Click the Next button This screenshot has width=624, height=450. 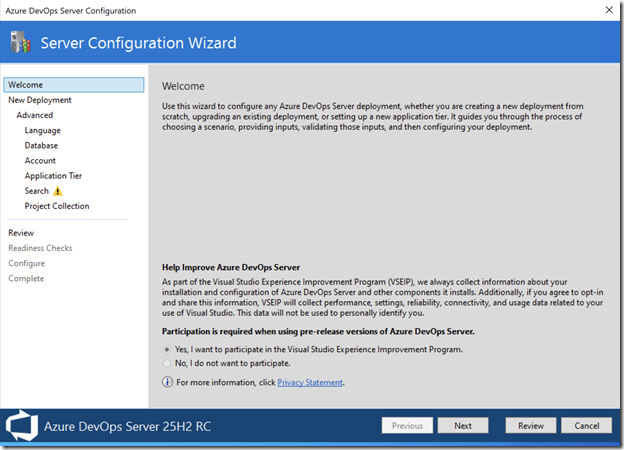(463, 426)
